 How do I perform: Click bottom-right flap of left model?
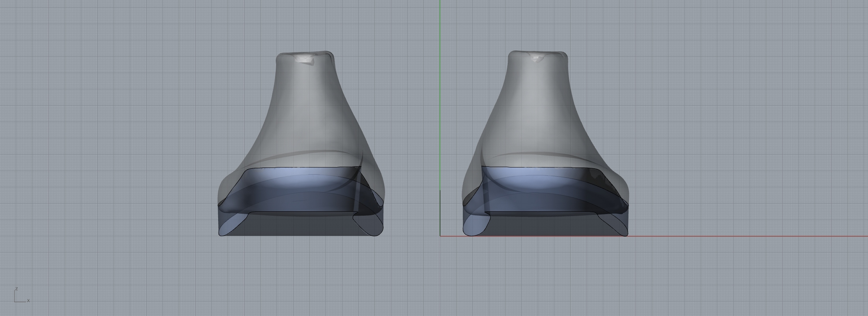369,224
